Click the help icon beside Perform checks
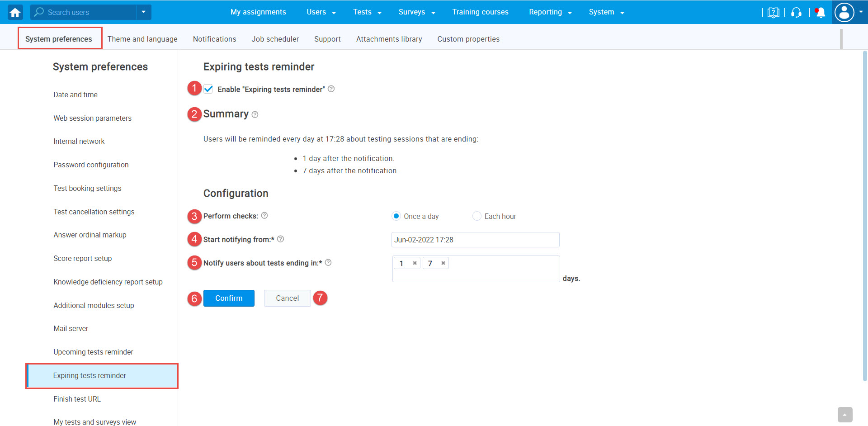Screen dimensions: 868x426 264,216
